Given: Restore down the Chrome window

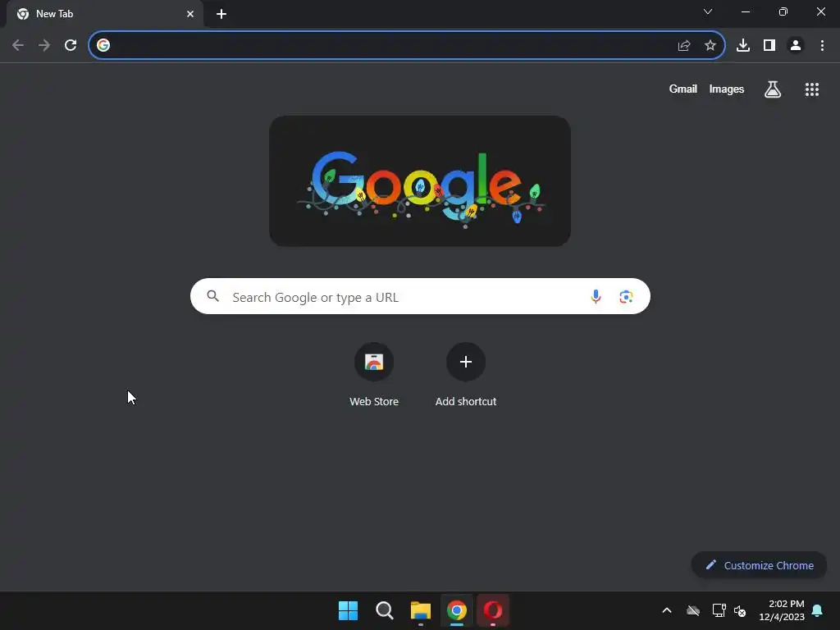Looking at the screenshot, I should click(783, 11).
